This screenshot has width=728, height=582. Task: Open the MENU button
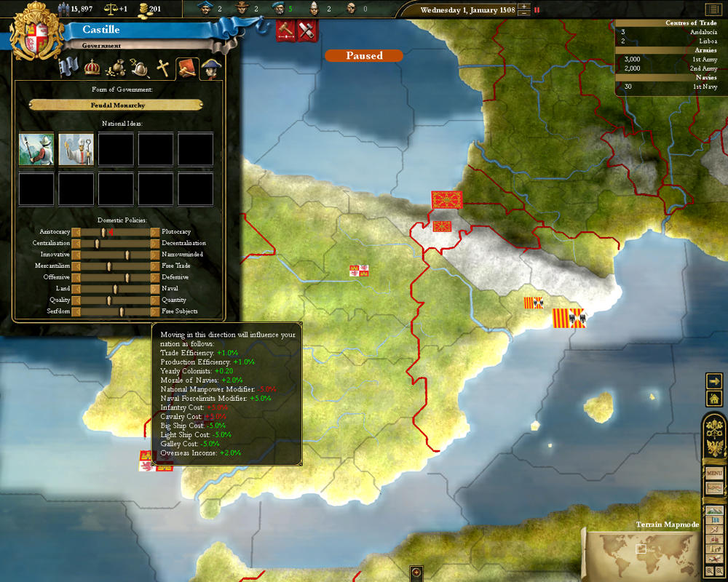[713, 473]
